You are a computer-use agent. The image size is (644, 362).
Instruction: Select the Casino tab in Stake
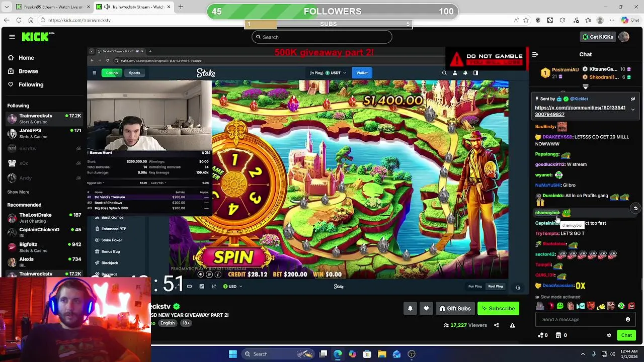112,73
